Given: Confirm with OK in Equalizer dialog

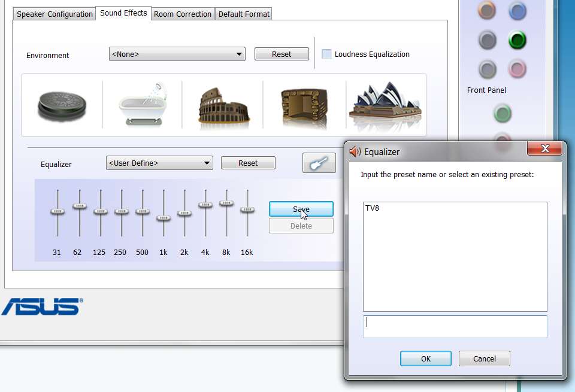Looking at the screenshot, I should click(426, 358).
